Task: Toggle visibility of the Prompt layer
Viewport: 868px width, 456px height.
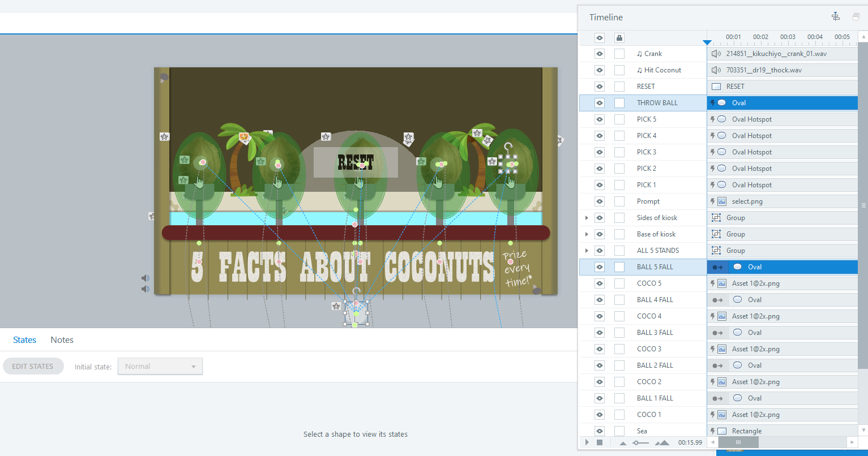Action: coord(600,201)
